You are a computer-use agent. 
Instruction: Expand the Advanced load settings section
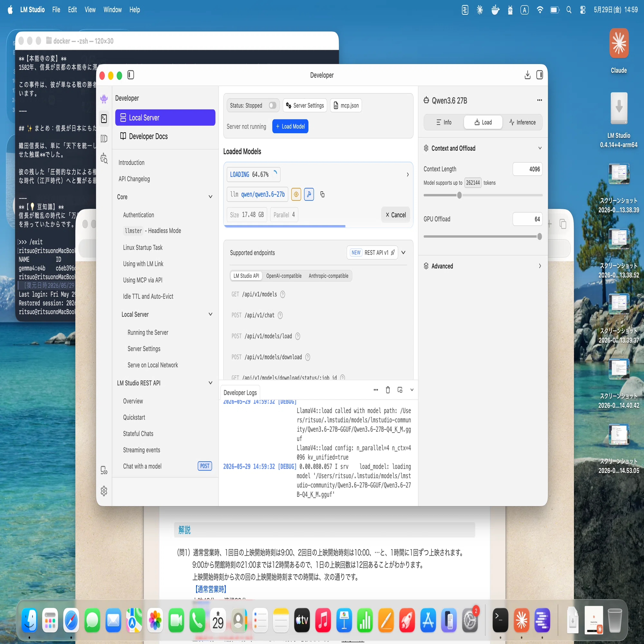click(x=540, y=266)
